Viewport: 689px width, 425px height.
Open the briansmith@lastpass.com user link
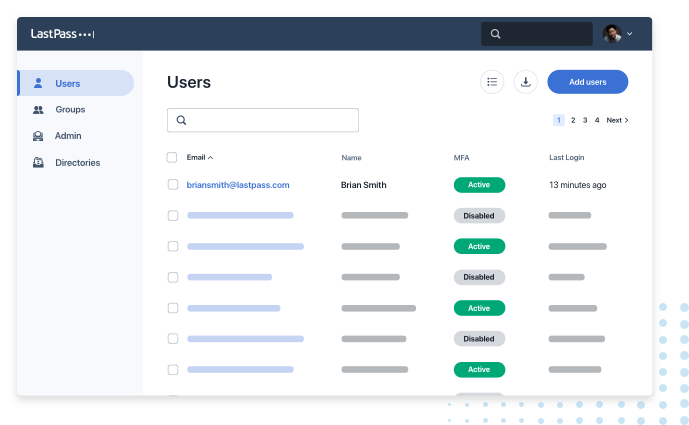238,185
